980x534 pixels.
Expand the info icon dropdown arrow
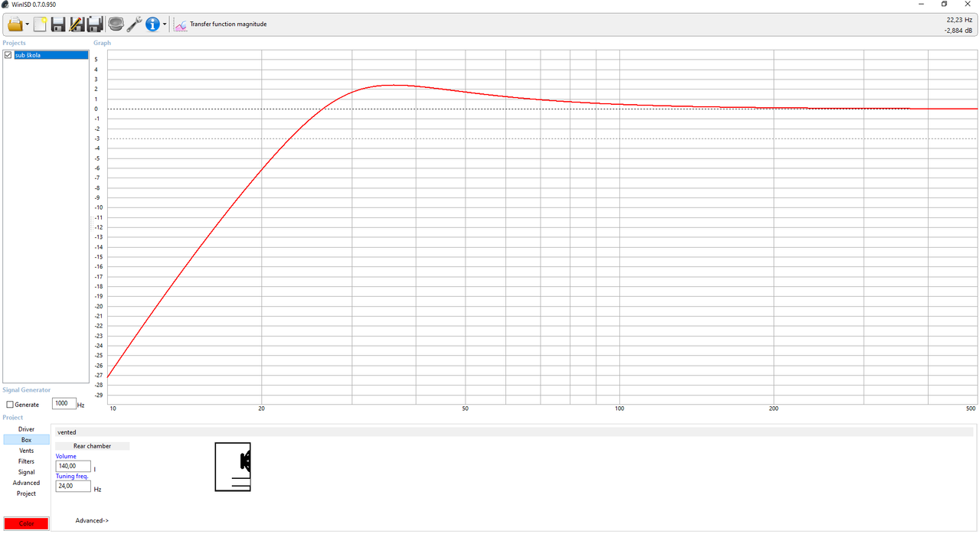point(165,24)
